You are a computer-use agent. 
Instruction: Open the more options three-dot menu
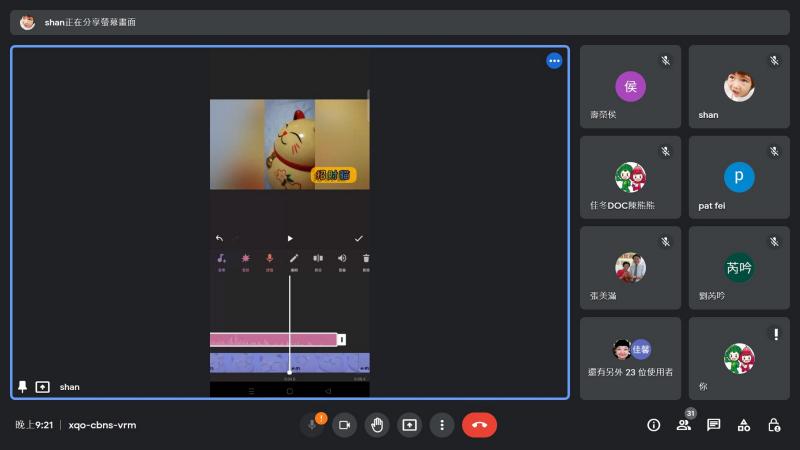tap(442, 425)
